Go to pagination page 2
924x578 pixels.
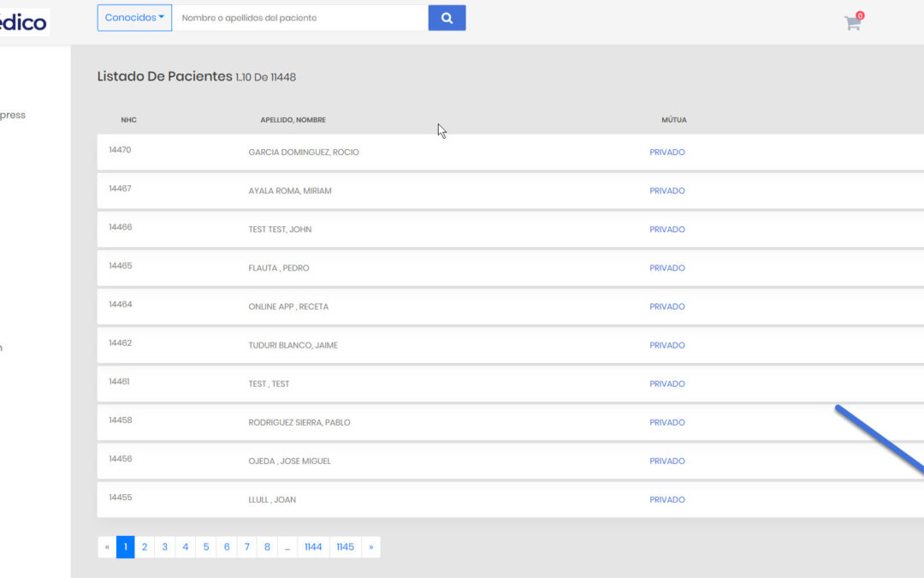click(145, 546)
